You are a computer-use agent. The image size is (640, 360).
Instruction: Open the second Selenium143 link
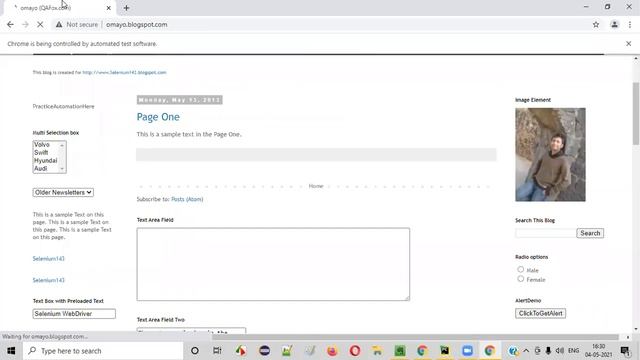(x=49, y=280)
